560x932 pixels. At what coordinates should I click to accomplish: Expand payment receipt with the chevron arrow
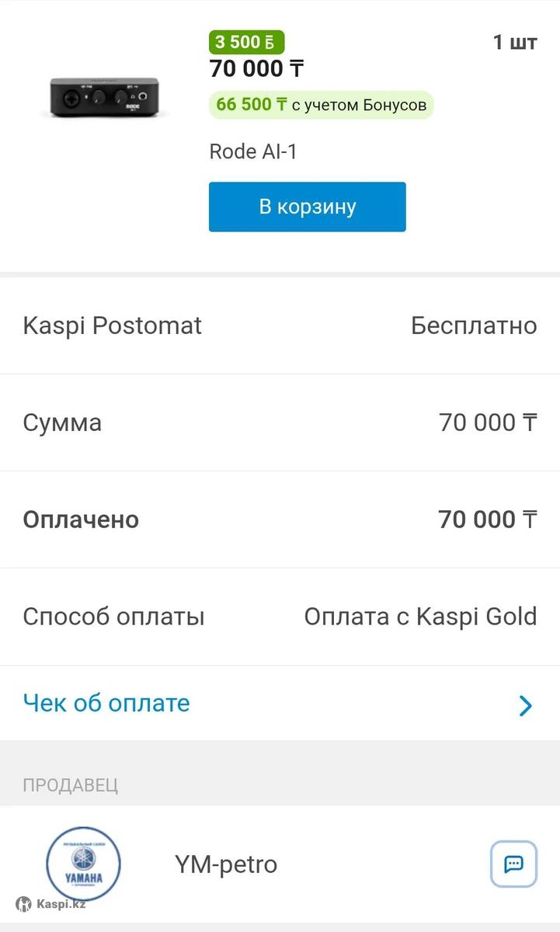[526, 704]
